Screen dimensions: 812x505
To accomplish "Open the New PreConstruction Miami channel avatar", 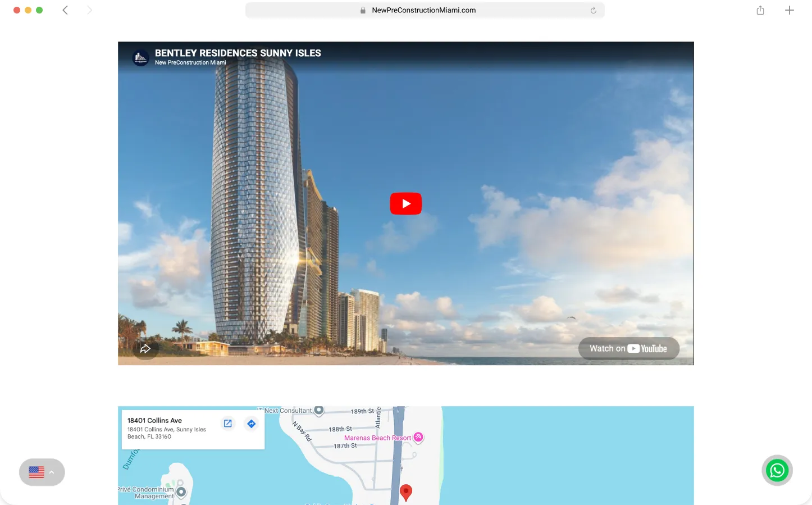I will pyautogui.click(x=140, y=57).
